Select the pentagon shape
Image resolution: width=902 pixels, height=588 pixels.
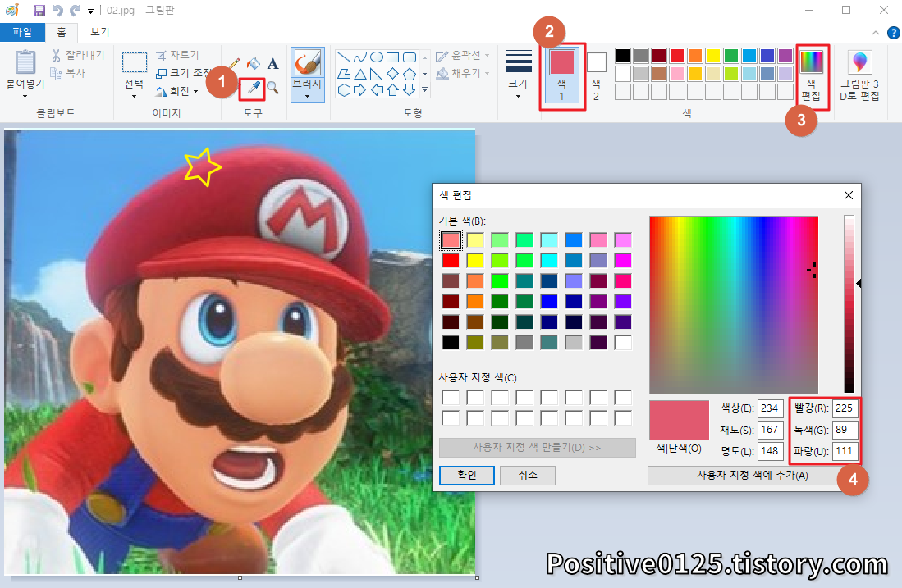[x=409, y=74]
